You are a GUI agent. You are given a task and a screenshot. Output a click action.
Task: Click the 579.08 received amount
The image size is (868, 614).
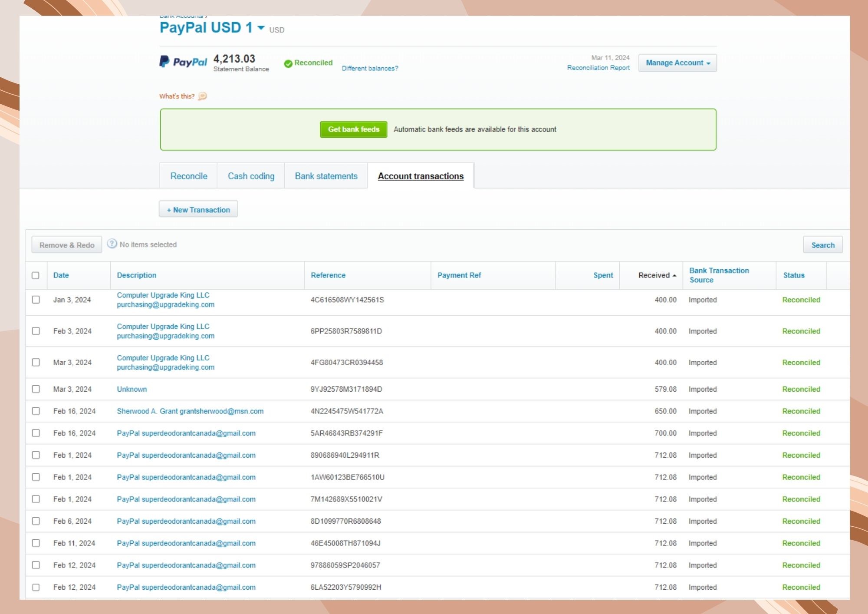[x=665, y=389]
